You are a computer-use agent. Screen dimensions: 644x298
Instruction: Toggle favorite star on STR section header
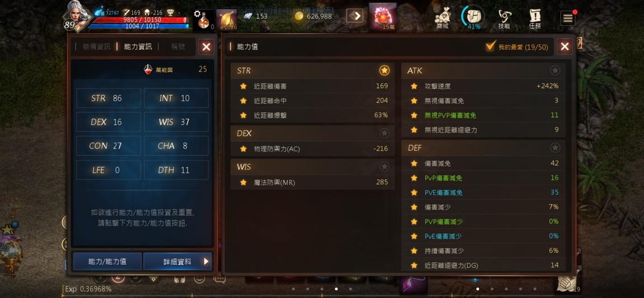384,70
